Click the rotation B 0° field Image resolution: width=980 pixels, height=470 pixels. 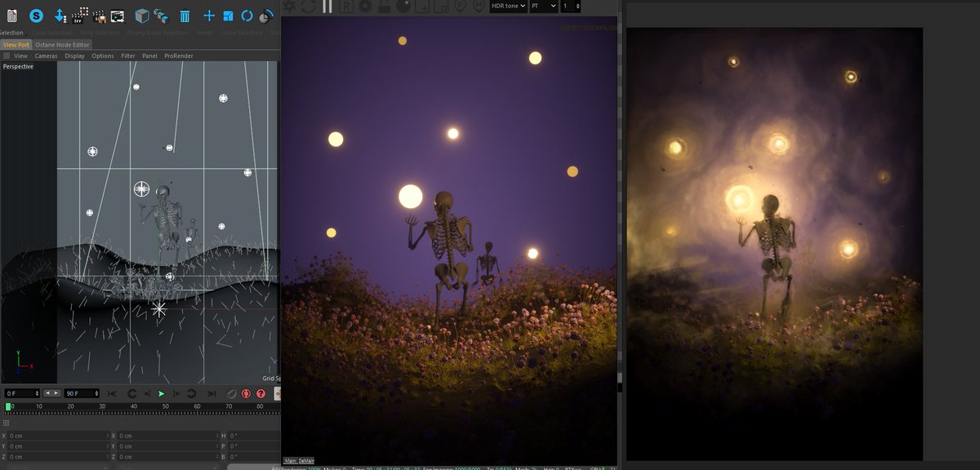pos(254,457)
